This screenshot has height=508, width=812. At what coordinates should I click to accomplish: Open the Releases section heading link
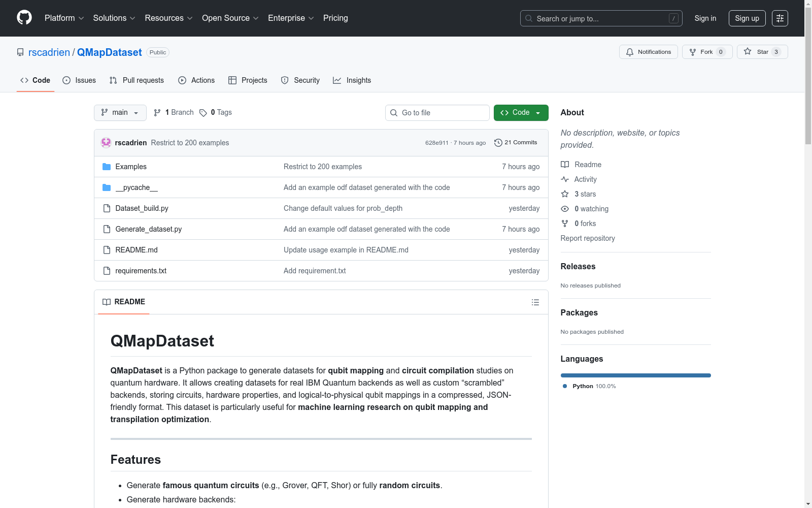tap(578, 266)
